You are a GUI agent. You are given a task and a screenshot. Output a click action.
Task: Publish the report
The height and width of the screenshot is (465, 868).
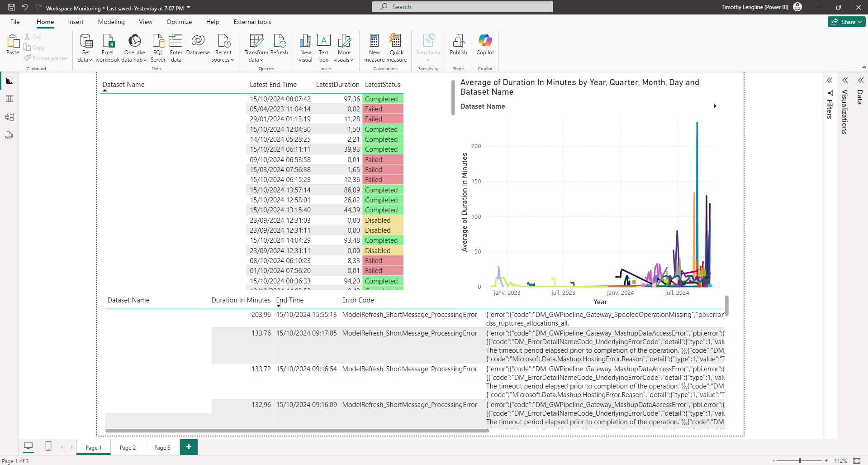click(x=458, y=44)
